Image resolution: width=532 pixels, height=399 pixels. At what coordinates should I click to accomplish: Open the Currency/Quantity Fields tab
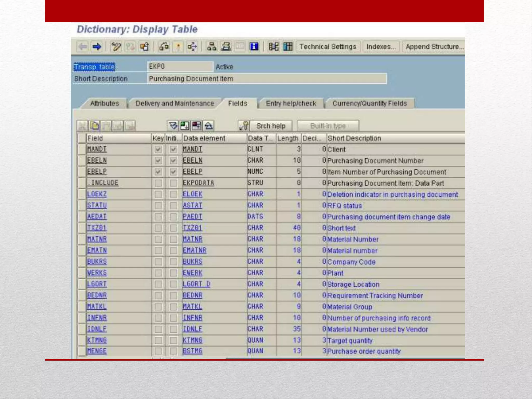369,103
